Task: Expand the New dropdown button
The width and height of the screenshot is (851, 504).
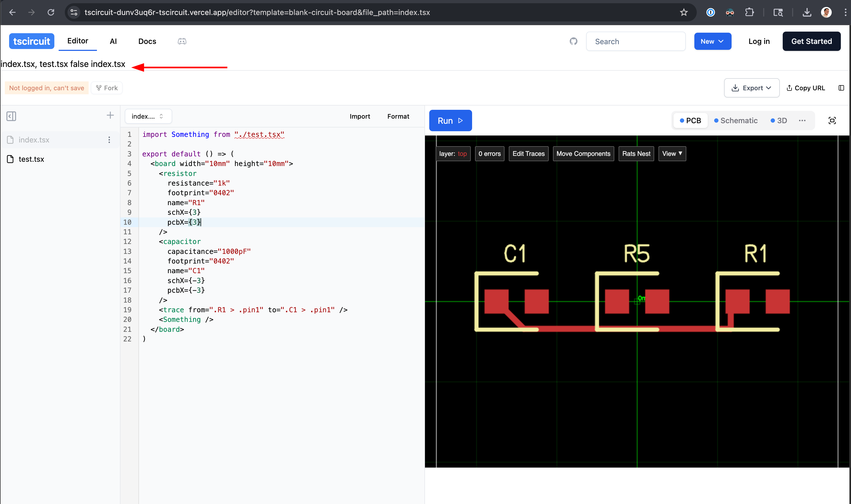Action: [x=713, y=42]
